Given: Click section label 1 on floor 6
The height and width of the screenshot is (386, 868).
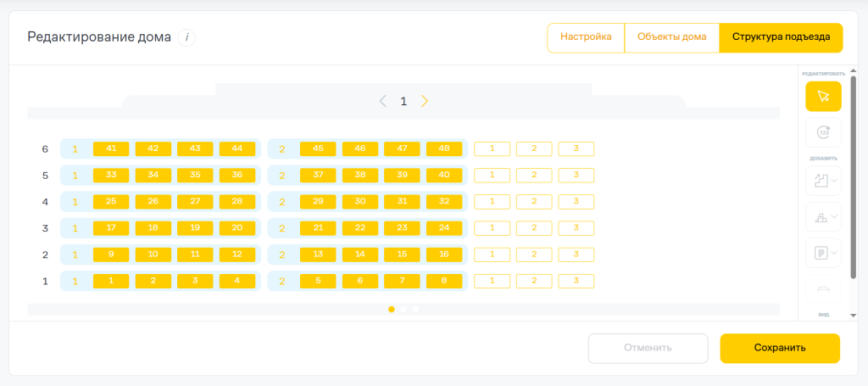Looking at the screenshot, I should [75, 149].
